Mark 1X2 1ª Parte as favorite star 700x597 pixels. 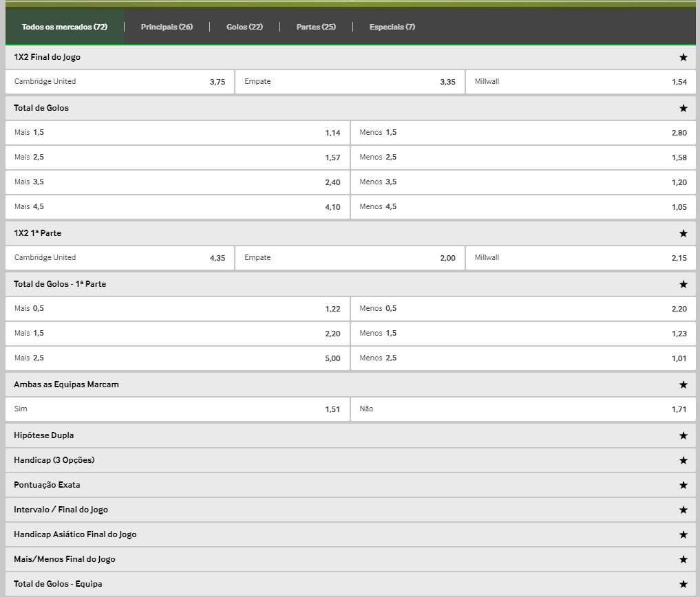pos(683,233)
